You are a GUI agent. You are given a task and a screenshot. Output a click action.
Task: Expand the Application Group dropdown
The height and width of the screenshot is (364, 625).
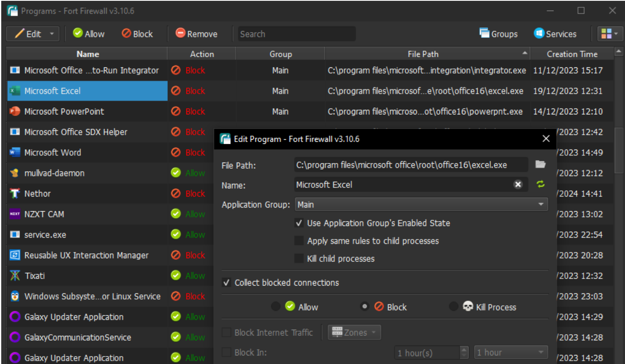coord(540,205)
